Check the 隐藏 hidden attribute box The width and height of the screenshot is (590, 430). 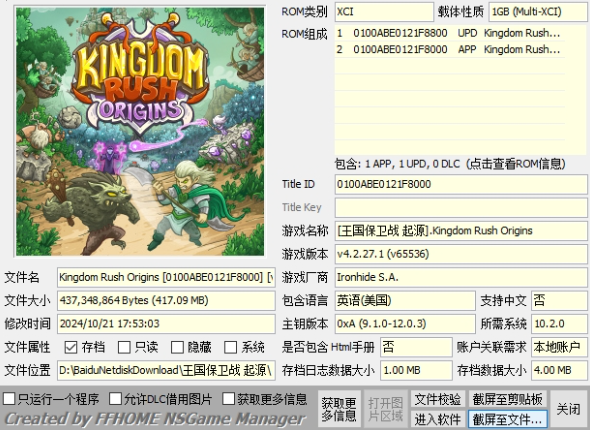coord(177,347)
